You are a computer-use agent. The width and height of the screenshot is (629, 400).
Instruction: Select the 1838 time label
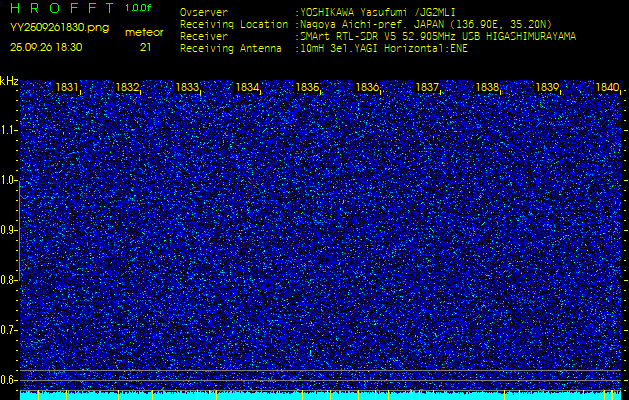click(487, 88)
